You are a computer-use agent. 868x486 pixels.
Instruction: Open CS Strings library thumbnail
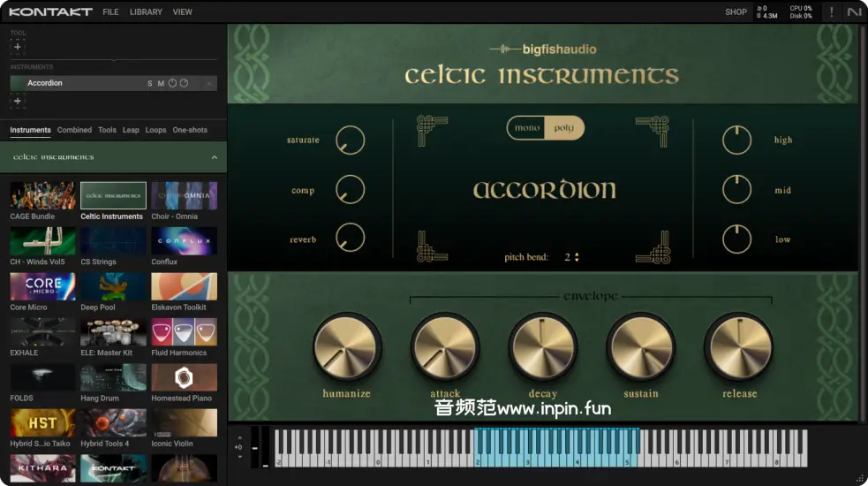114,241
